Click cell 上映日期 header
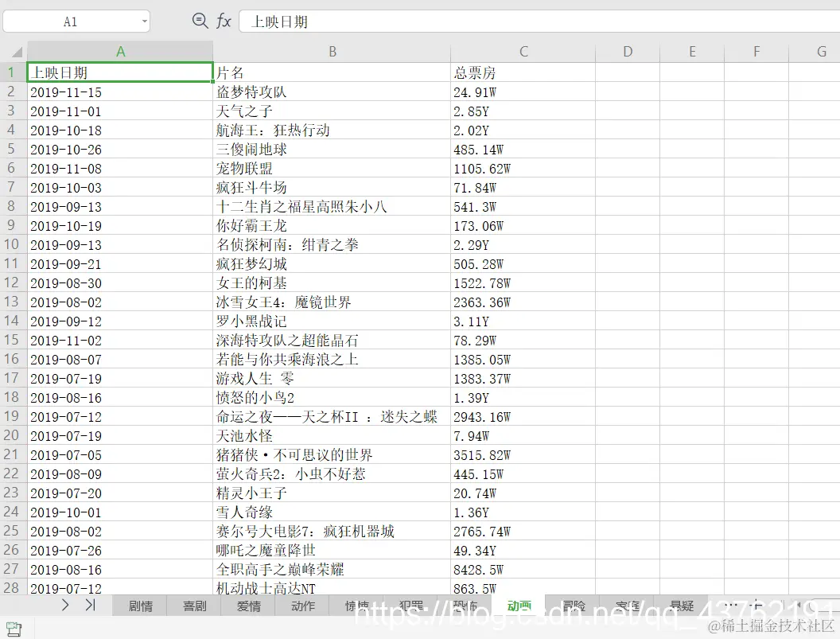840x639 pixels. 120,72
